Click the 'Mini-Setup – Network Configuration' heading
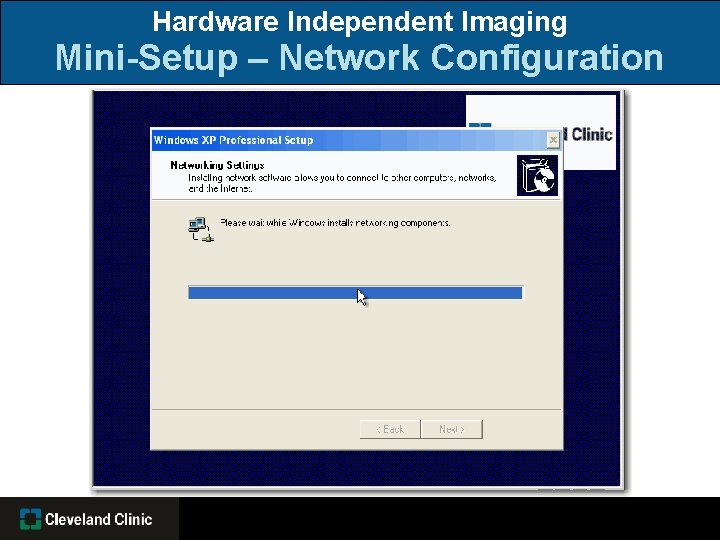Viewport: 720px width, 540px height. pos(360,58)
